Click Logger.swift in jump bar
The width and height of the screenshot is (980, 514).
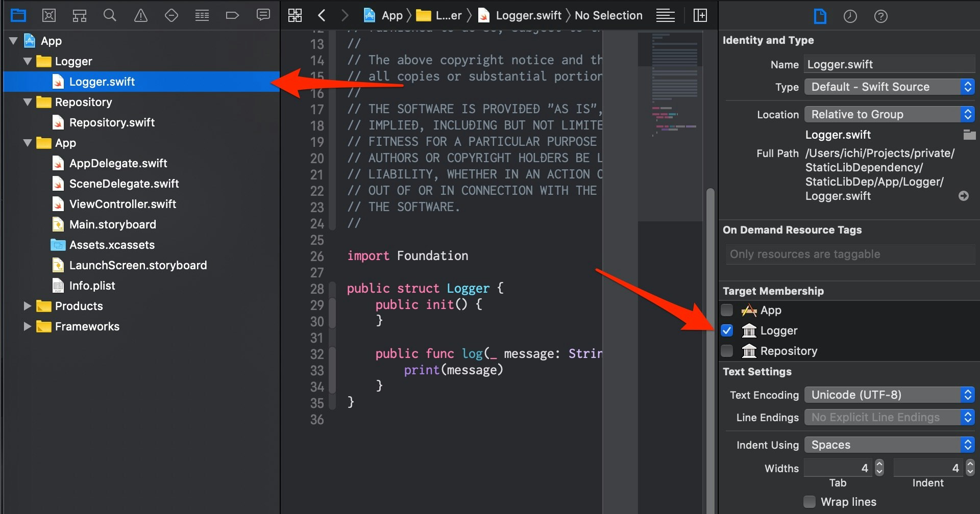point(520,15)
